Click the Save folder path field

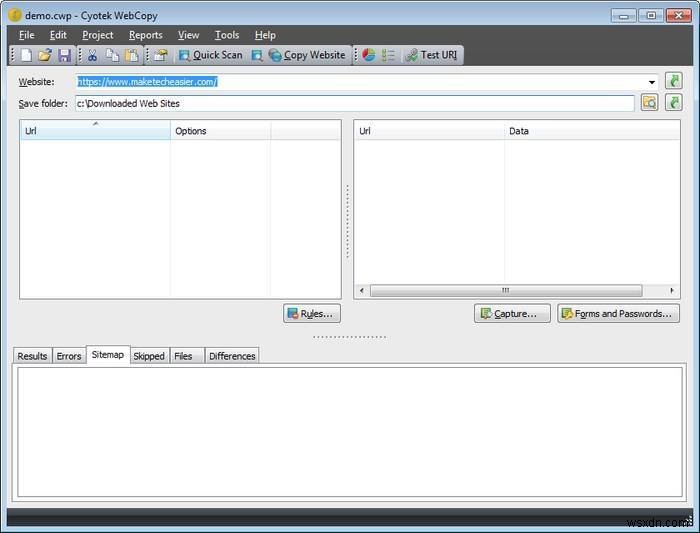click(x=355, y=104)
